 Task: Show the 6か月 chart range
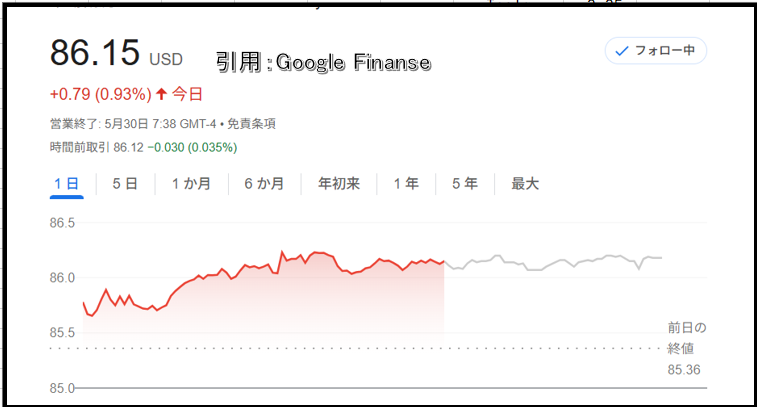(264, 184)
